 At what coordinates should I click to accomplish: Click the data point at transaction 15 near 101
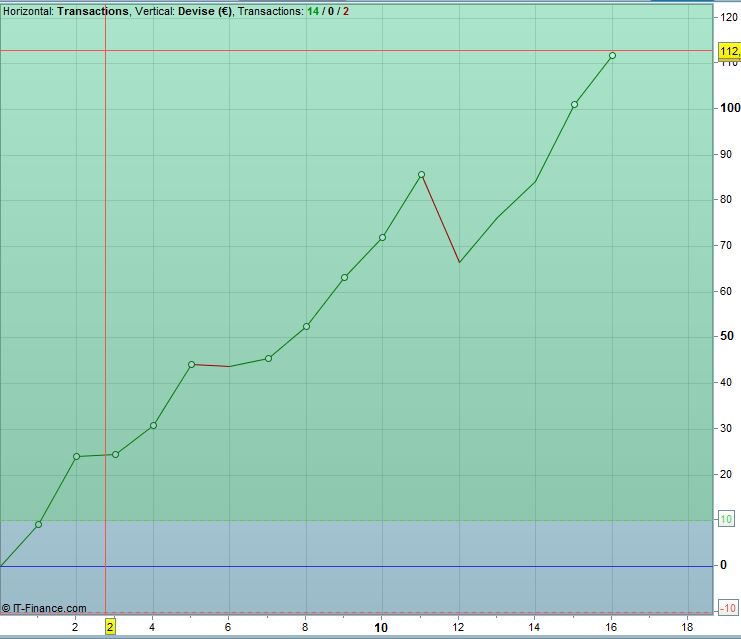[x=574, y=104]
